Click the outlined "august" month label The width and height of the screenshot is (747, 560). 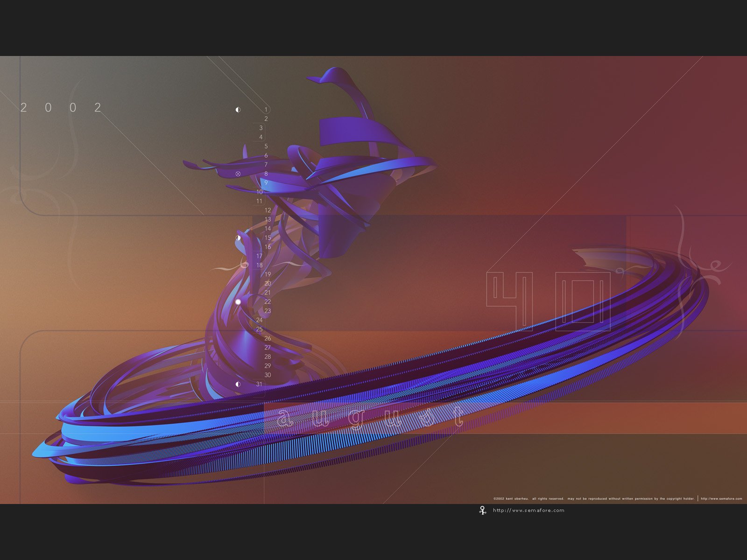pos(371,417)
